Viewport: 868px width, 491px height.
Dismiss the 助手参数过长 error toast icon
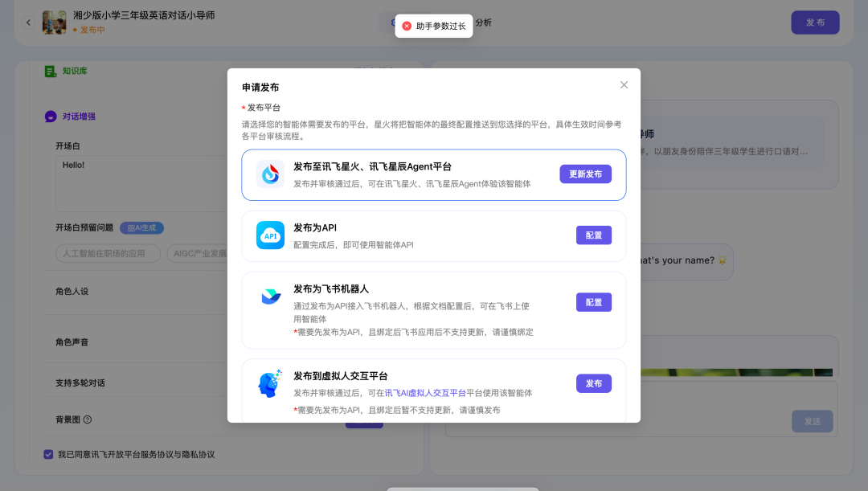coord(407,26)
